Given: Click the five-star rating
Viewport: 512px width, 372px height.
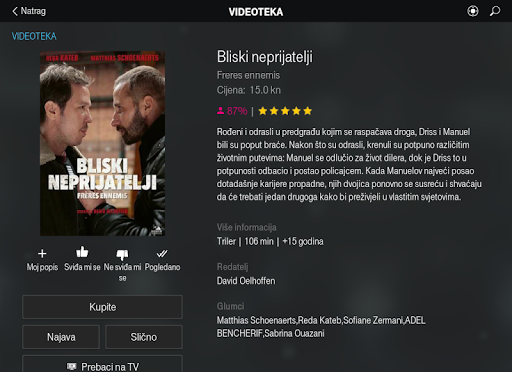Looking at the screenshot, I should click(x=285, y=111).
